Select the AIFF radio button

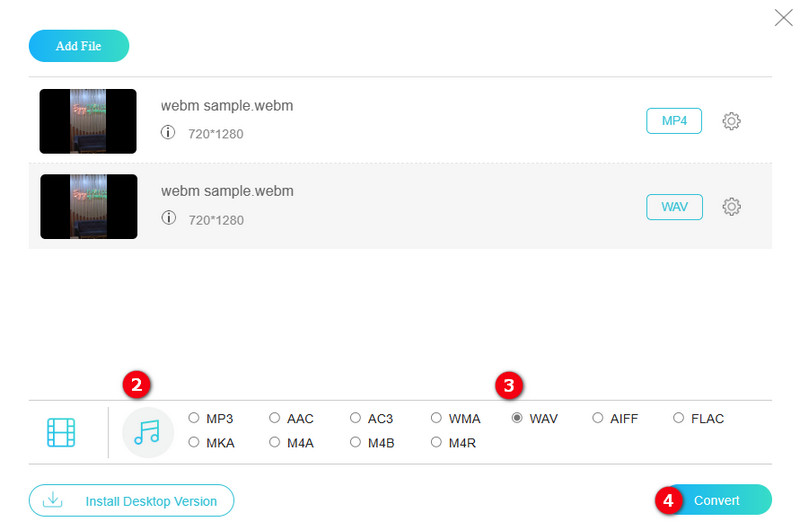point(598,418)
